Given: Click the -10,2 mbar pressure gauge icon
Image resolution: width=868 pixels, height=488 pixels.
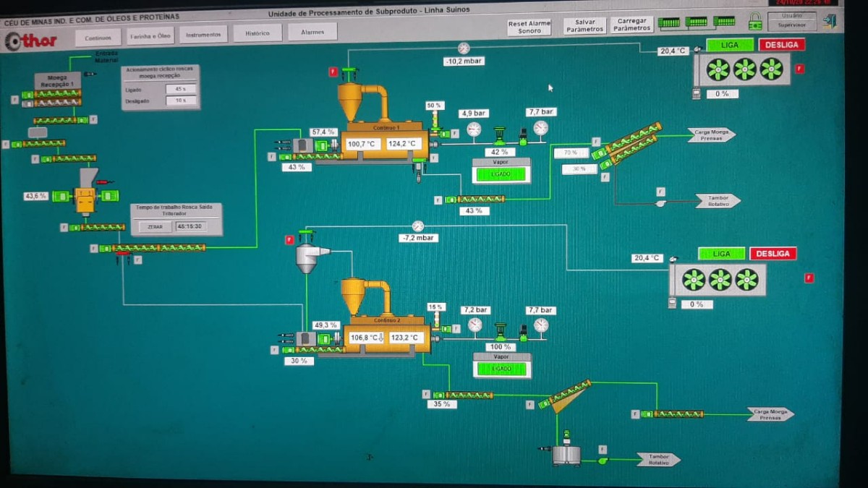Looking at the screenshot, I should (464, 48).
